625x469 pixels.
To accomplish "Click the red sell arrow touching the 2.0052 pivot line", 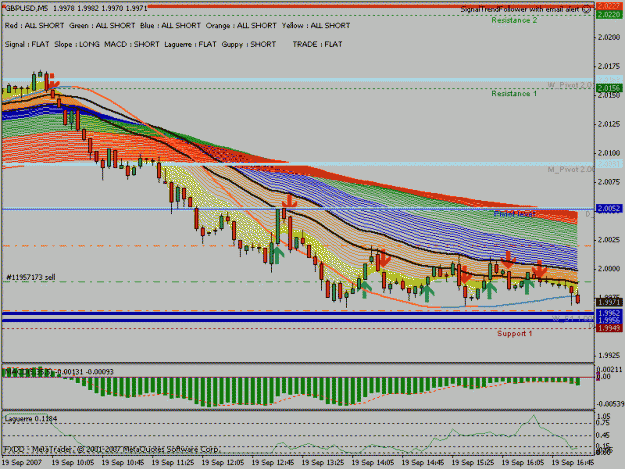I will point(289,201).
